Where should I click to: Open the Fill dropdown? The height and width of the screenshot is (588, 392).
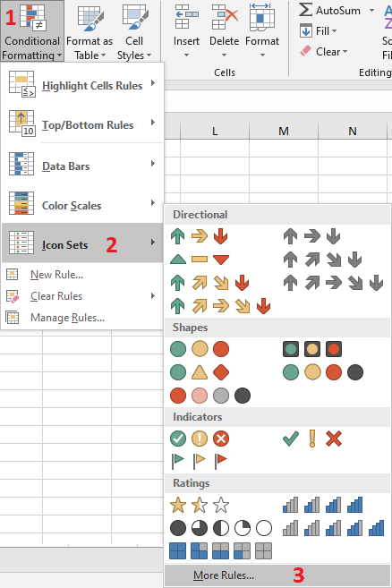point(319,31)
